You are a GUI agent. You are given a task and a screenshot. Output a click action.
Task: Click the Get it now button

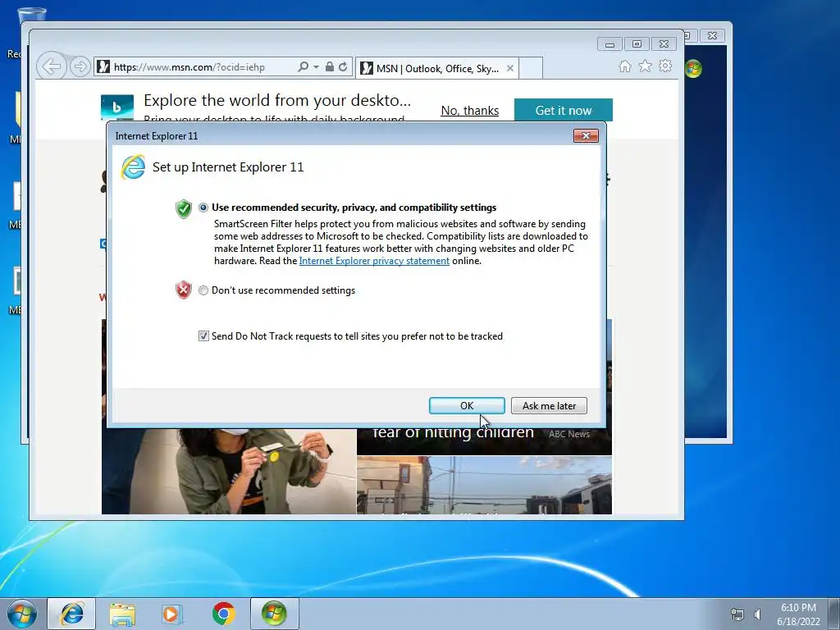pyautogui.click(x=563, y=111)
